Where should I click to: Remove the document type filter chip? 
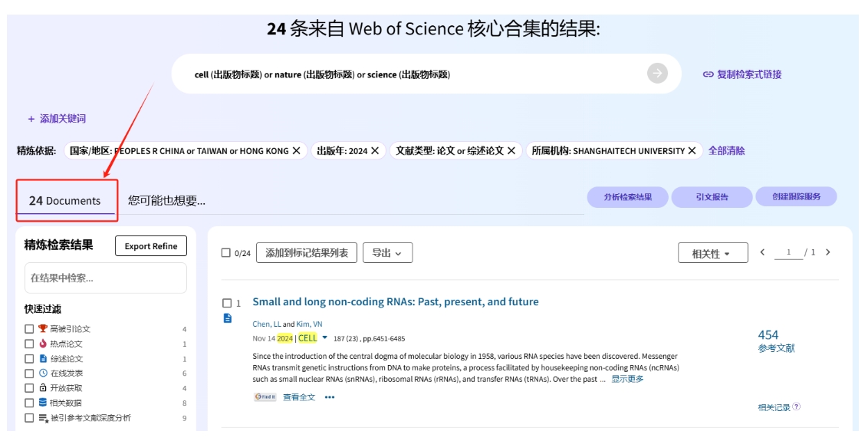coord(511,150)
